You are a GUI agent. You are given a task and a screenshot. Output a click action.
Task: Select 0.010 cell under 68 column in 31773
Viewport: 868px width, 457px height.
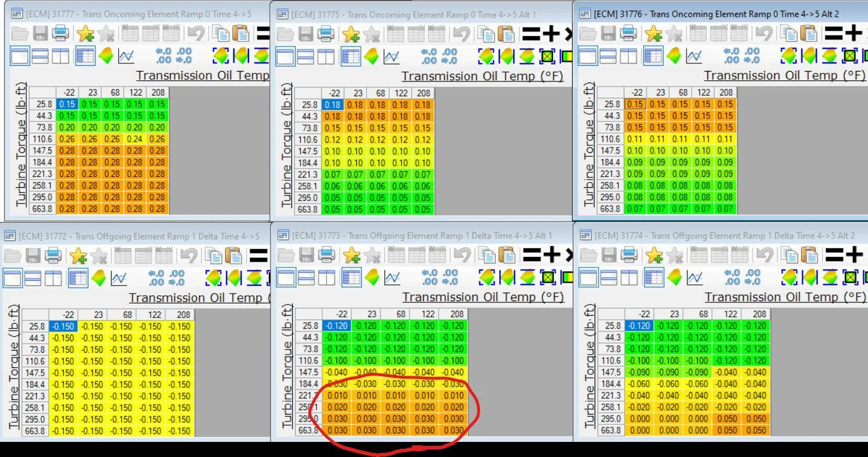click(395, 395)
